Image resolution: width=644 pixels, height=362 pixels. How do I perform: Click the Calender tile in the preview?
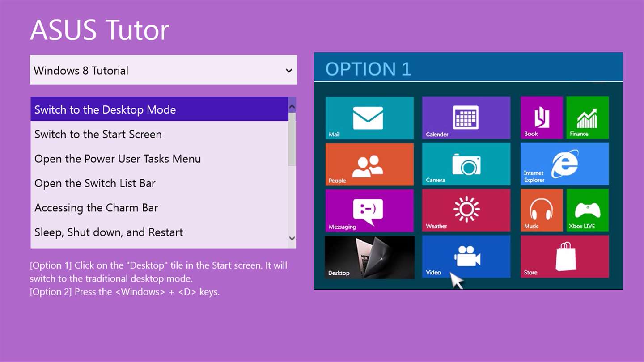(x=466, y=118)
